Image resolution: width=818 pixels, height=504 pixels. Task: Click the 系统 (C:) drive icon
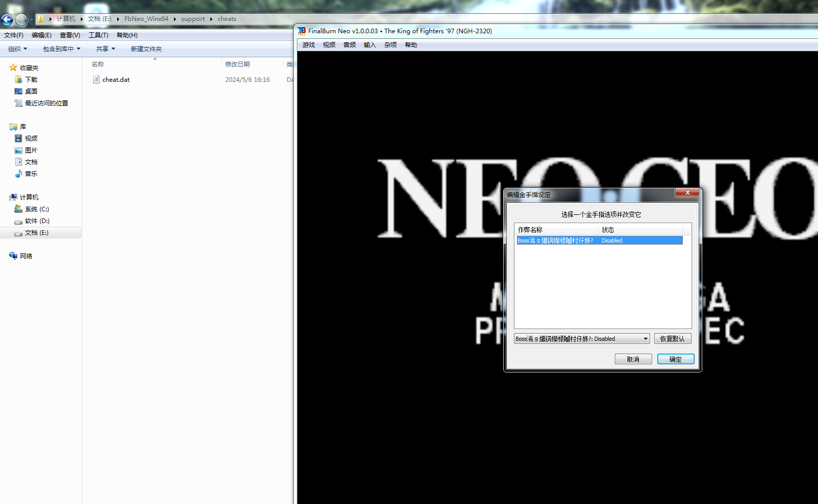pos(18,209)
